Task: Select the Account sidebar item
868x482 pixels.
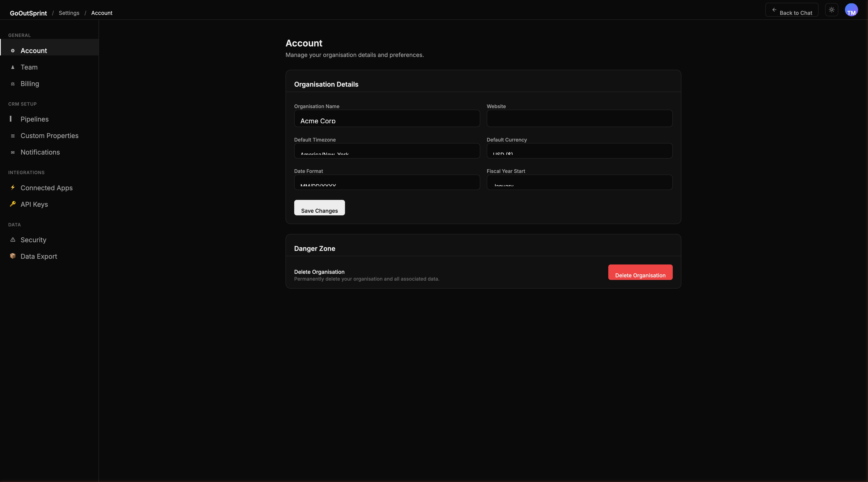Action: 34,51
